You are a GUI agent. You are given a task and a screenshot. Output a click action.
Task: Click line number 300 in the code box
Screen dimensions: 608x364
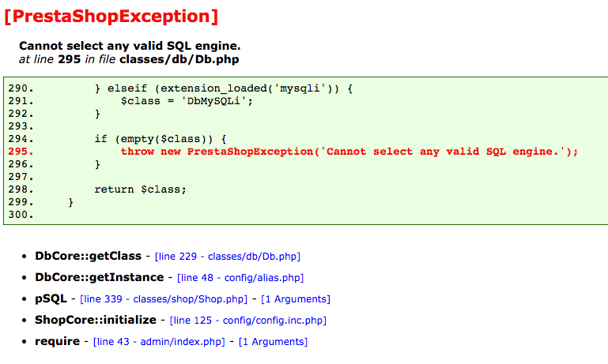point(21,215)
